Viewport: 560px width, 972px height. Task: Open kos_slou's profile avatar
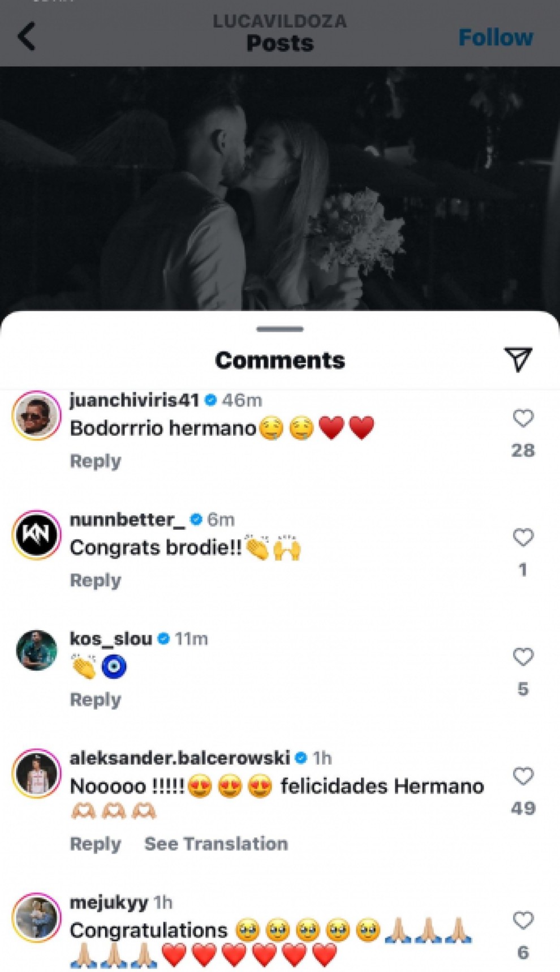pyautogui.click(x=37, y=650)
